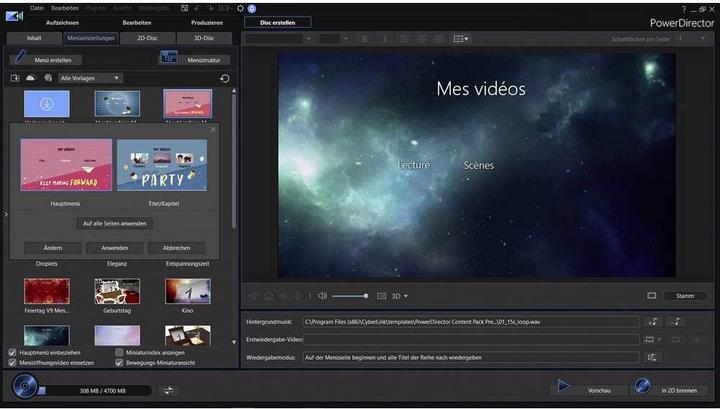
Task: Adjust the preview volume slider
Action: click(x=350, y=296)
